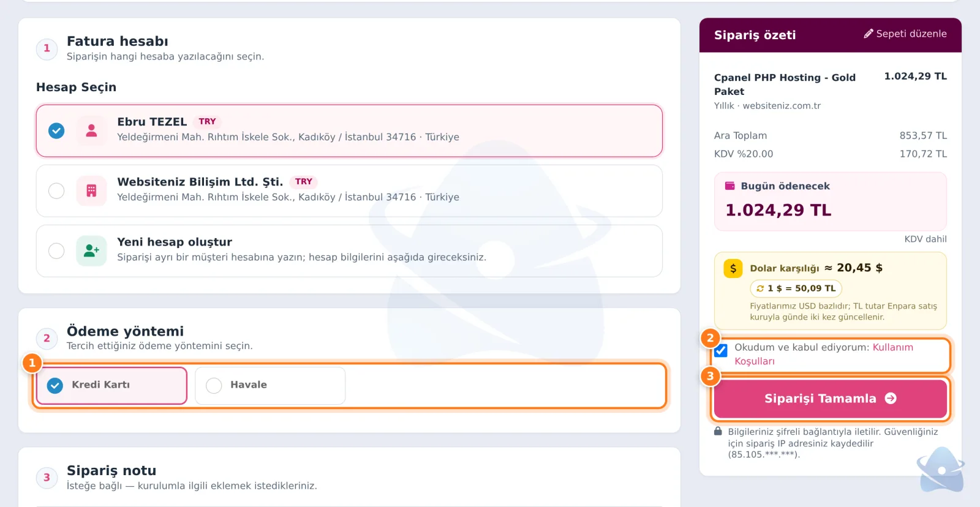Select Havale payment method
Image resolution: width=980 pixels, height=507 pixels.
pos(270,385)
